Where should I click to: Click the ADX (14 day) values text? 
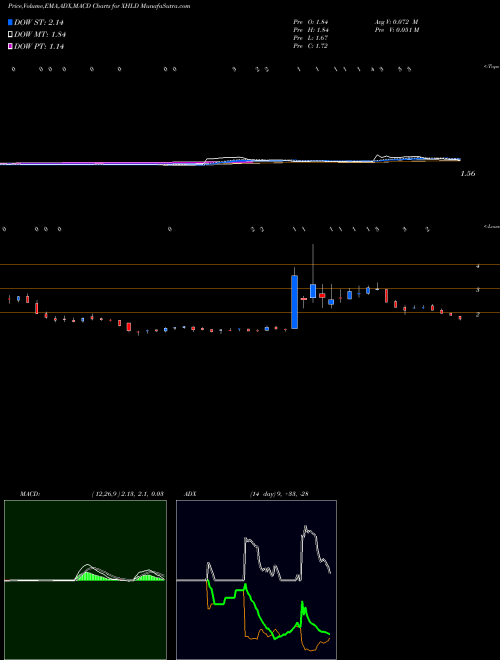pos(279,494)
